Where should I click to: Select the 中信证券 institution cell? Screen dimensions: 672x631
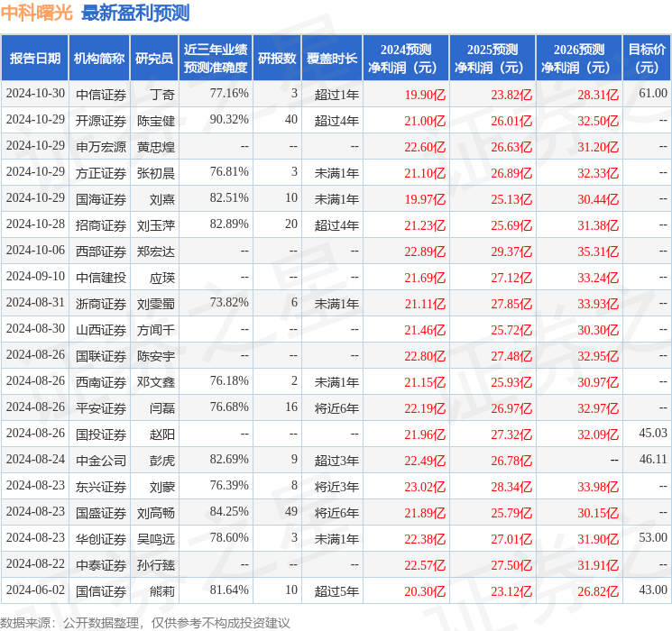tap(101, 95)
